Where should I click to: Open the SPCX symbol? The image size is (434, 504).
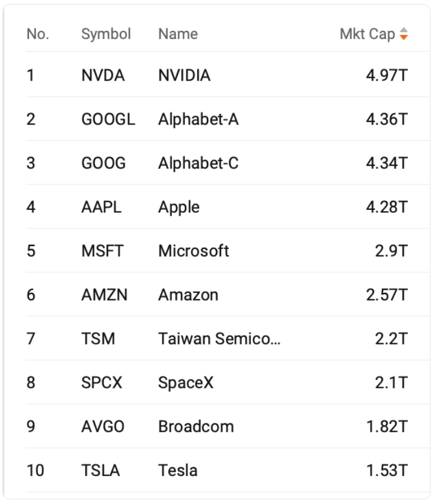[x=101, y=382]
